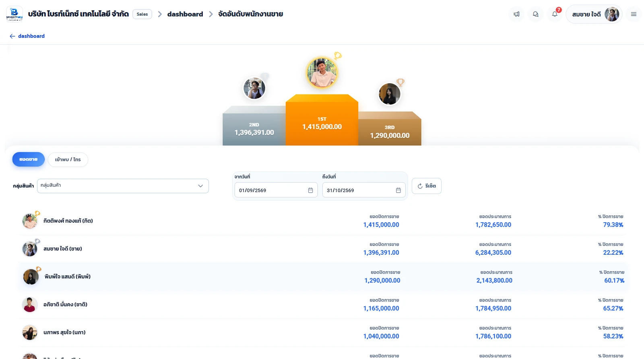Click the dashboard breadcrumb in header
The image size is (644, 359).
(x=185, y=14)
